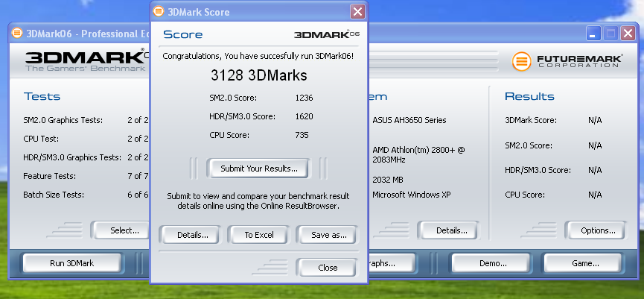
Task: Maximize the 3DMark06 main window
Action: (610, 34)
